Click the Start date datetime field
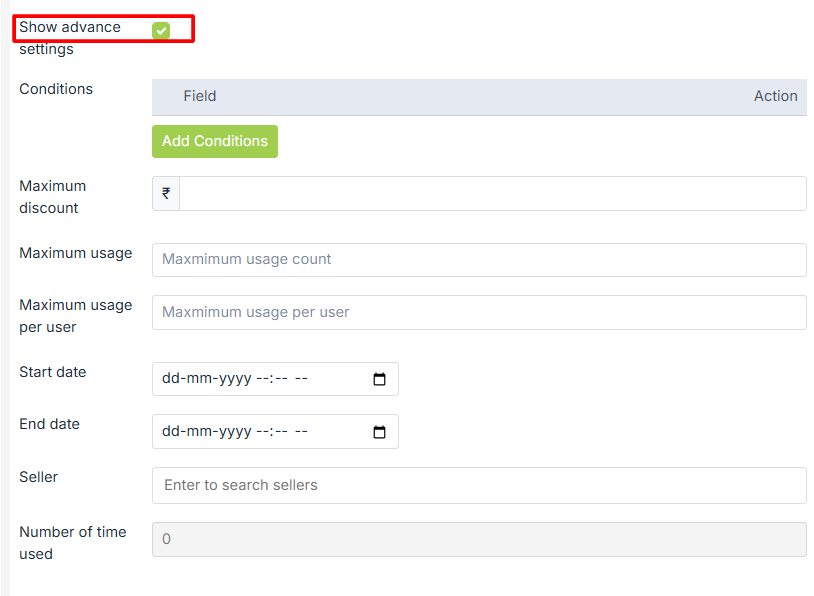Viewport: 814px width, 596px height. (260, 379)
